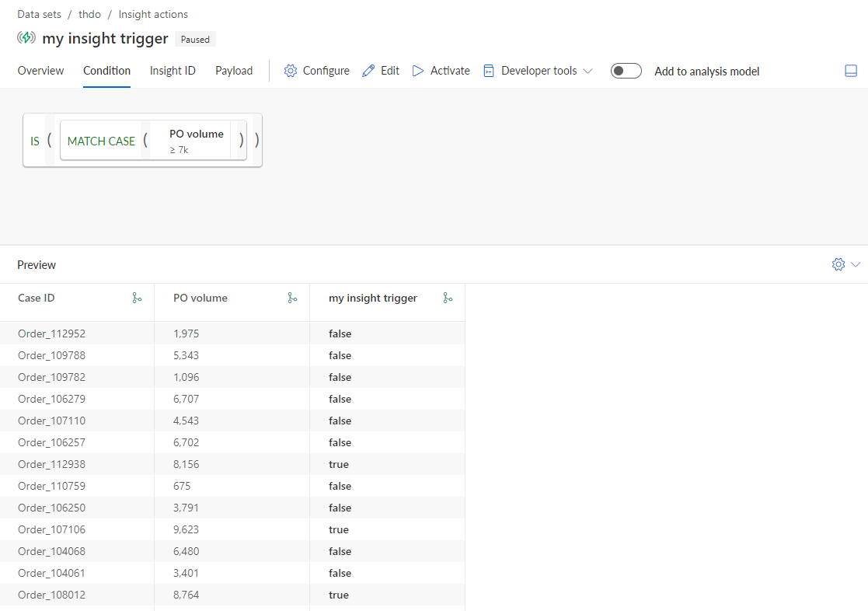Expand the Preview settings chevron
This screenshot has height=611, width=868.
(x=856, y=264)
